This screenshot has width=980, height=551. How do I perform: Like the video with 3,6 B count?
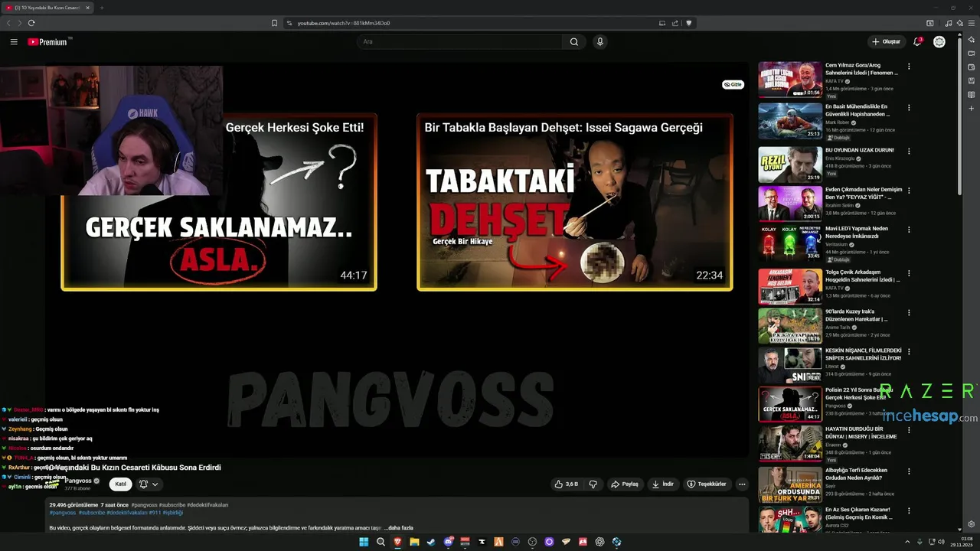(x=566, y=484)
